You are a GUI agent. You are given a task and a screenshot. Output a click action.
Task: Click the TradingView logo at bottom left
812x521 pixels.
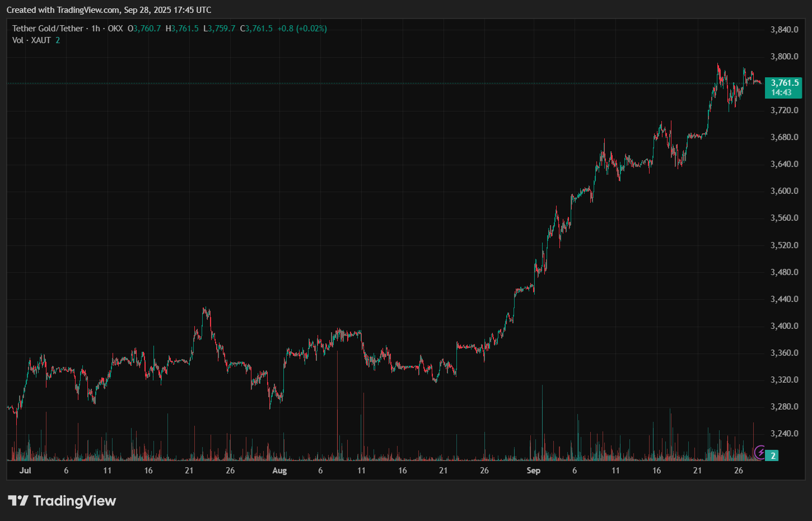click(x=62, y=501)
